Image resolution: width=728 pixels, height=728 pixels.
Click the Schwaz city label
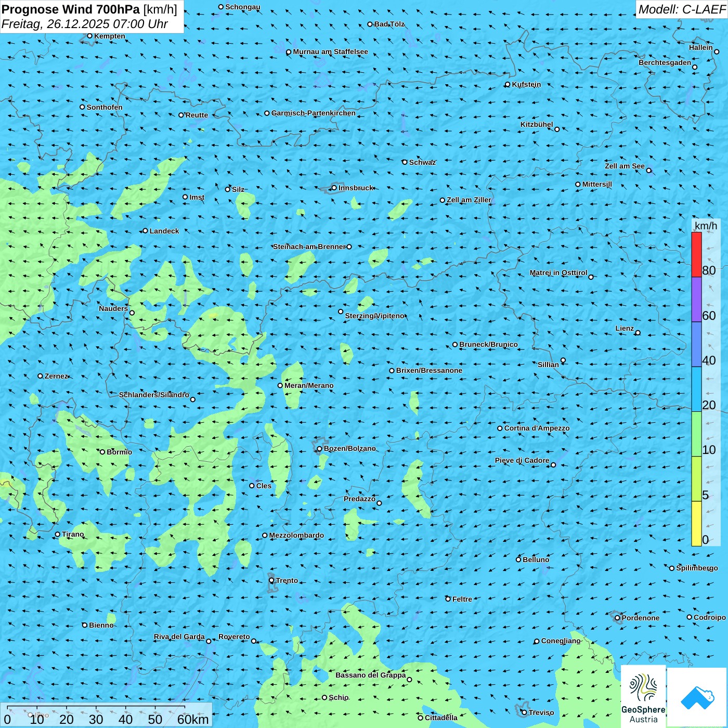[x=422, y=162]
